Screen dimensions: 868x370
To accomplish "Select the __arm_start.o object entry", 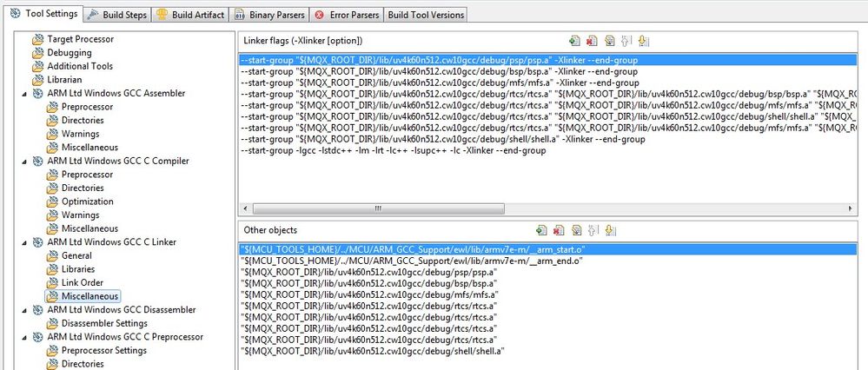I will [x=548, y=250].
